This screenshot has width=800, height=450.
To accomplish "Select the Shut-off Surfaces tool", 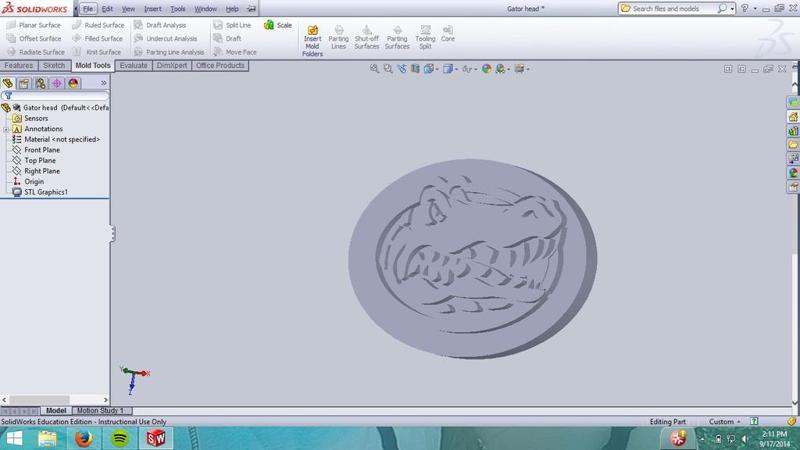I will (x=367, y=38).
